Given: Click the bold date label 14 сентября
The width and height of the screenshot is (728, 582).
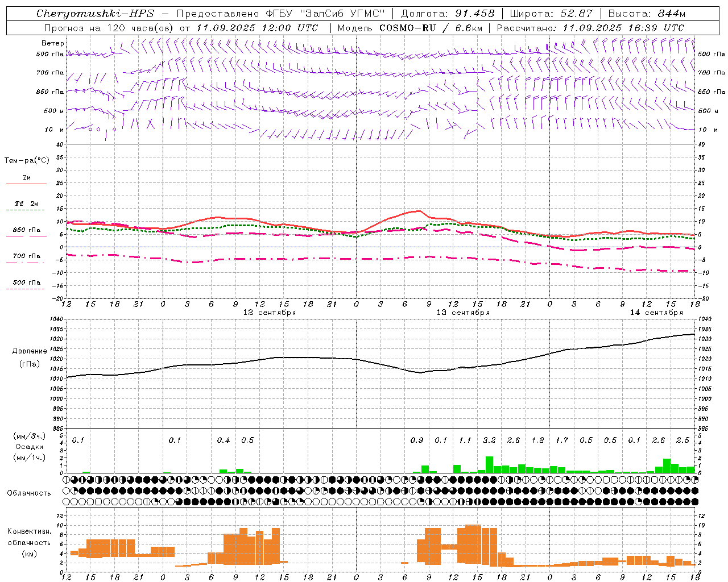Looking at the screenshot, I should 656,313.
